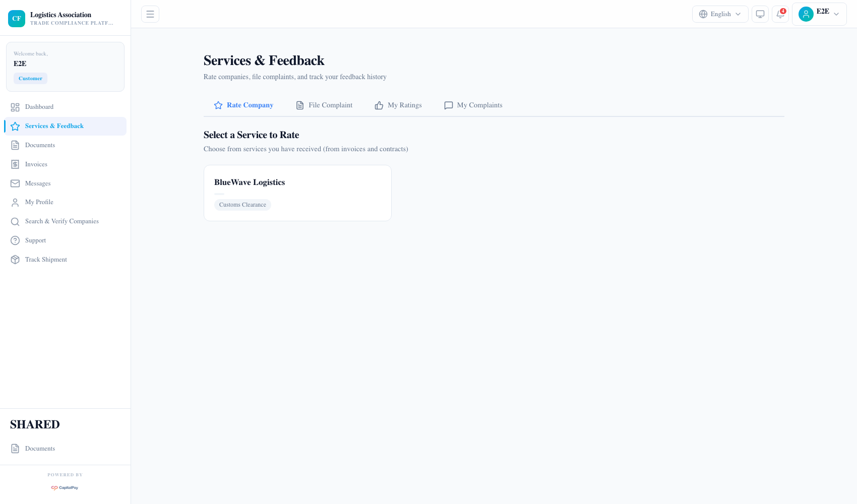Viewport: 857px width, 504px height.
Task: Open the Dashboard via its grid icon
Action: (x=15, y=107)
